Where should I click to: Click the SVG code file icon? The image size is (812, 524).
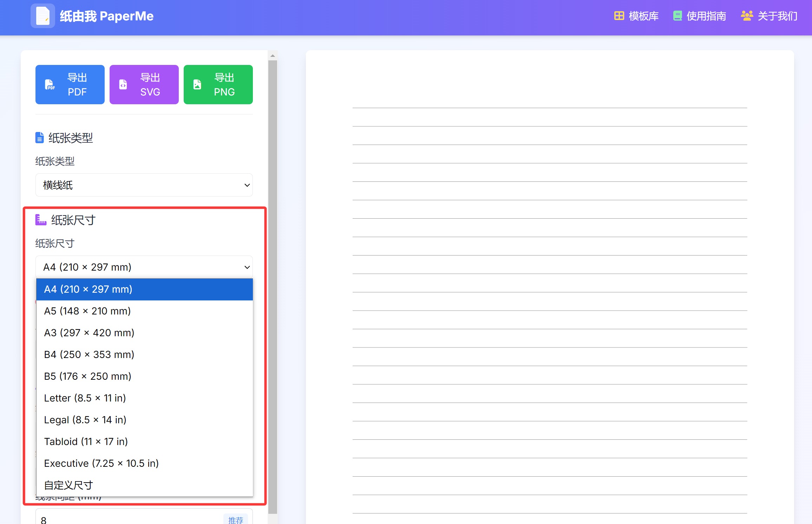[123, 85]
